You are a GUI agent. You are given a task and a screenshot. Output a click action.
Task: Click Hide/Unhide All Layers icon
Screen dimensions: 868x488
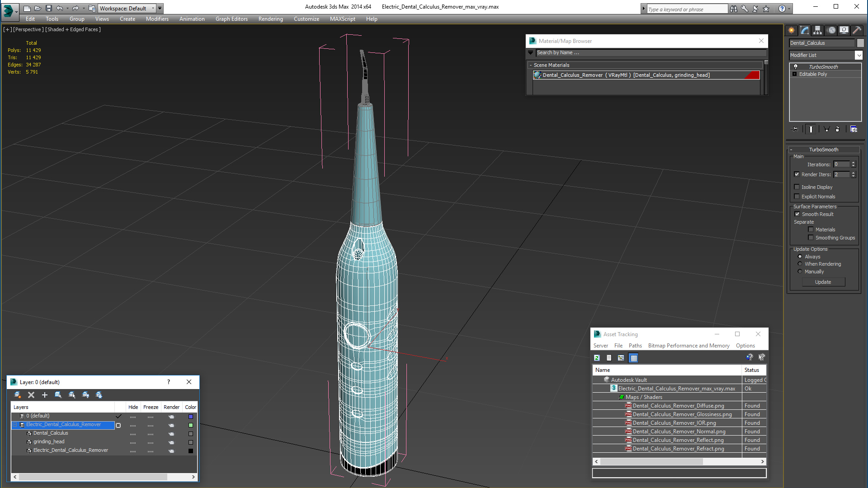tap(85, 395)
